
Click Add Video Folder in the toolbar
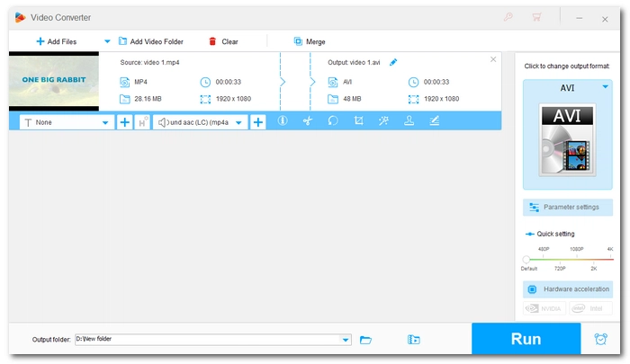coord(150,41)
